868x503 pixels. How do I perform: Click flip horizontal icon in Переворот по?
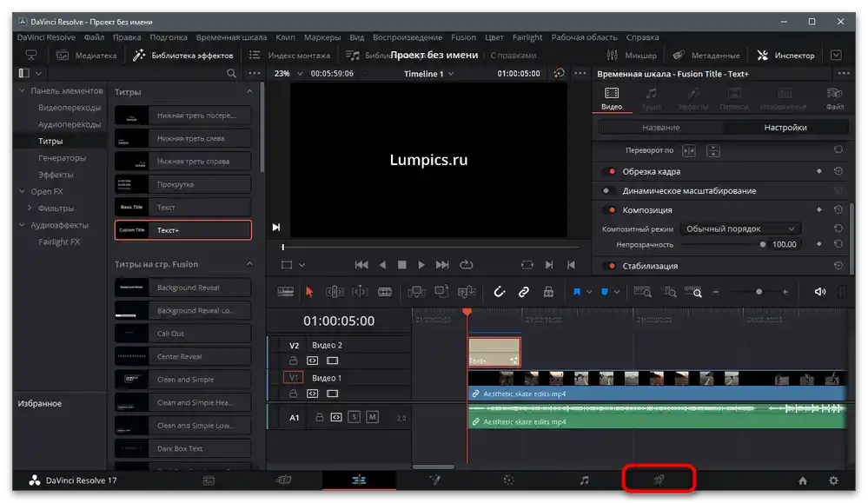(689, 150)
